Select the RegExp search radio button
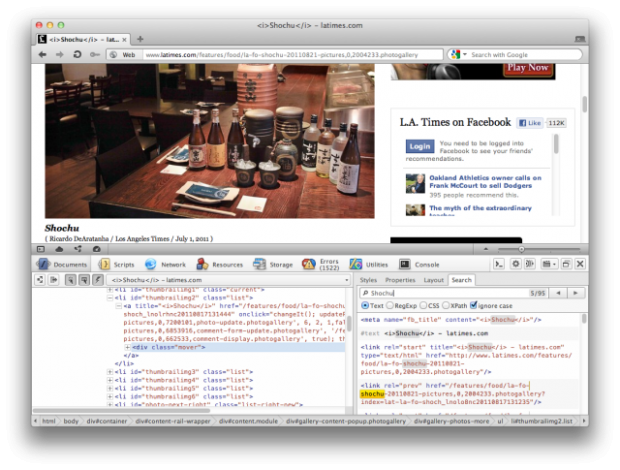 click(x=390, y=306)
